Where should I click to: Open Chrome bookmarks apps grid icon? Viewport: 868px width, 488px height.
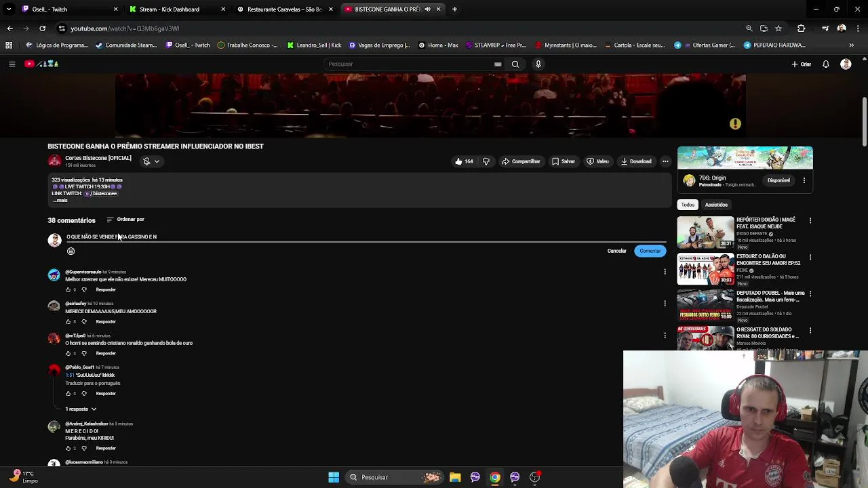click(x=9, y=45)
